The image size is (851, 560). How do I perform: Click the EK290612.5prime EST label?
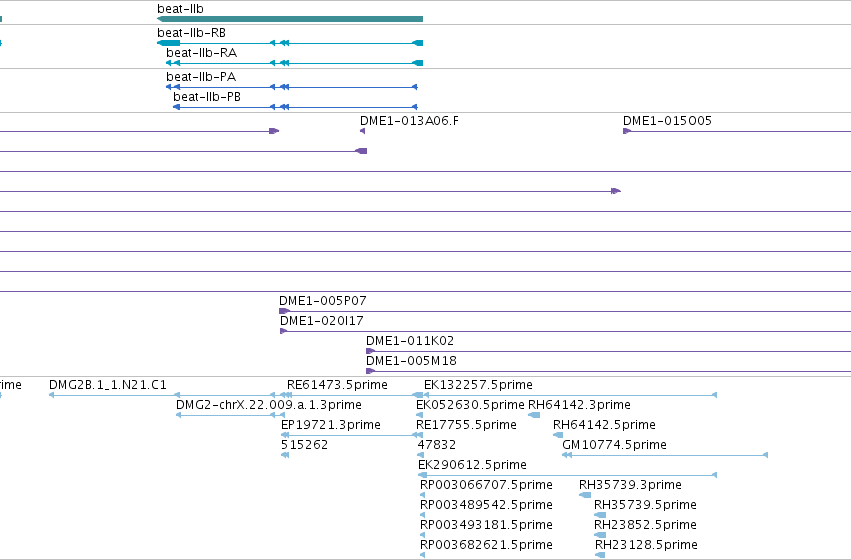(472, 465)
